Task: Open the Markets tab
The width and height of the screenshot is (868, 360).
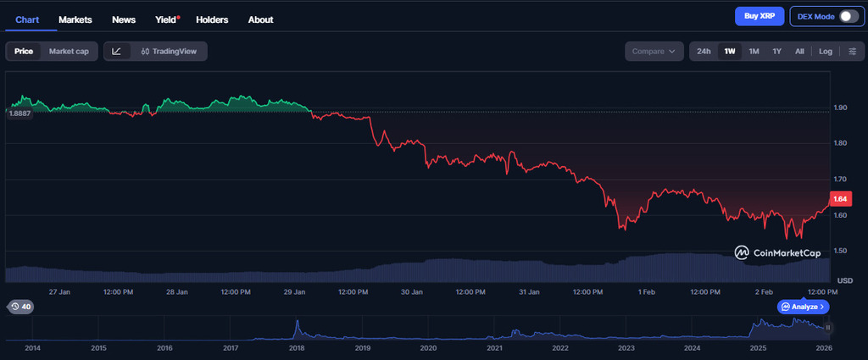Action: tap(75, 19)
